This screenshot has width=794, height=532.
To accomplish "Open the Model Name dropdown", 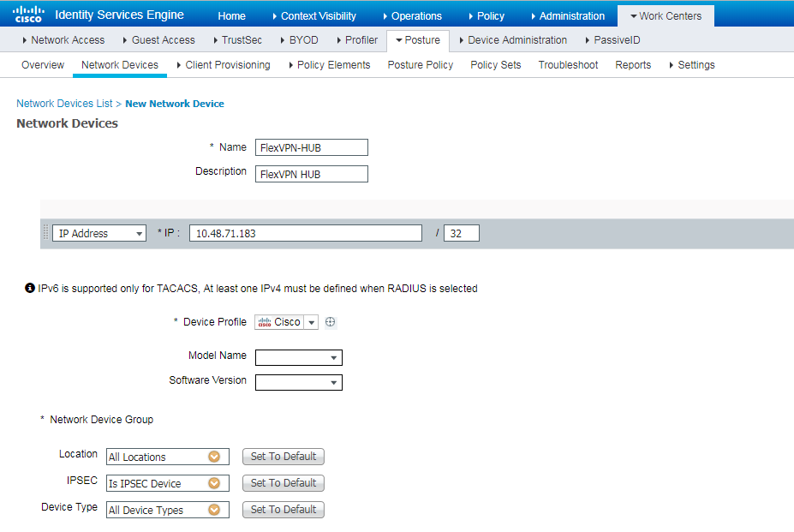I will click(x=299, y=357).
